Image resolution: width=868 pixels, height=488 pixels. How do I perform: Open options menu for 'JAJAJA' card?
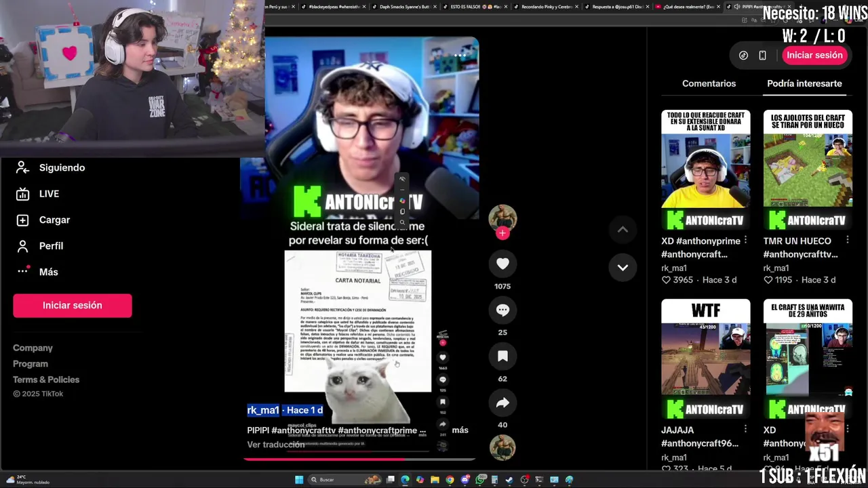tap(745, 429)
